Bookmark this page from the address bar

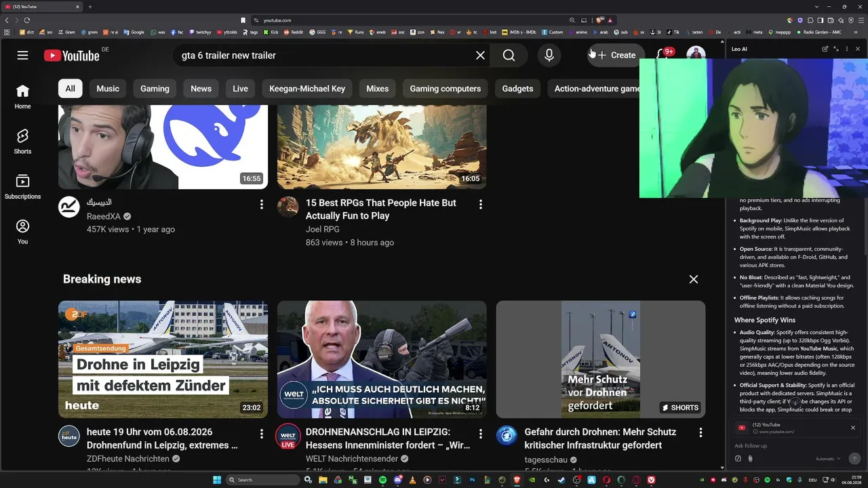pos(243,20)
